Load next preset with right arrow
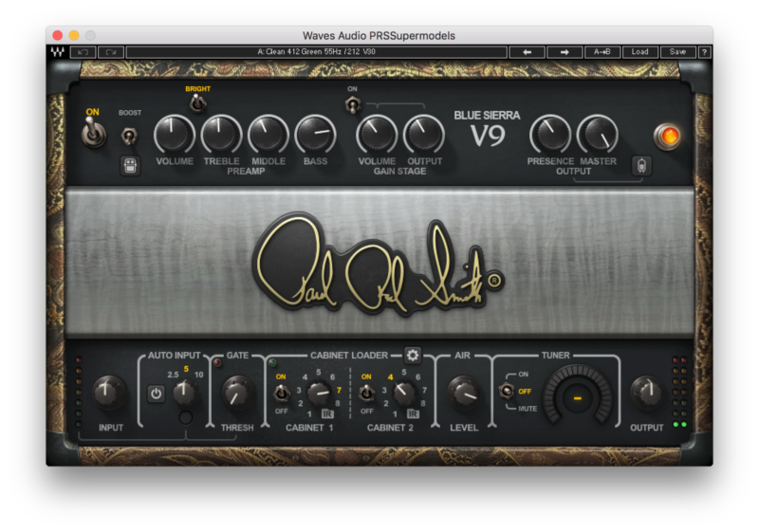759x532 pixels. (565, 52)
